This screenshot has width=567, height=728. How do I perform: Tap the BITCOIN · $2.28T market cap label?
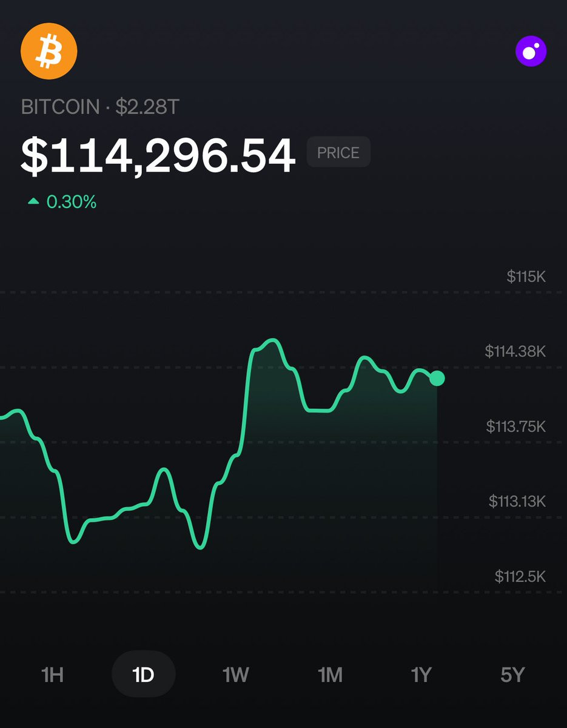100,107
